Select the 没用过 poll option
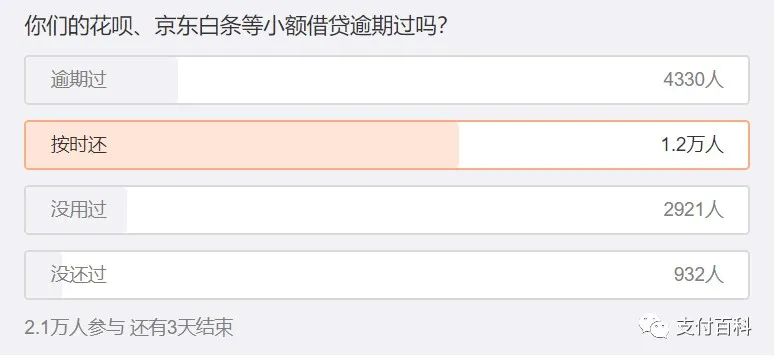The height and width of the screenshot is (360, 776). (x=387, y=210)
